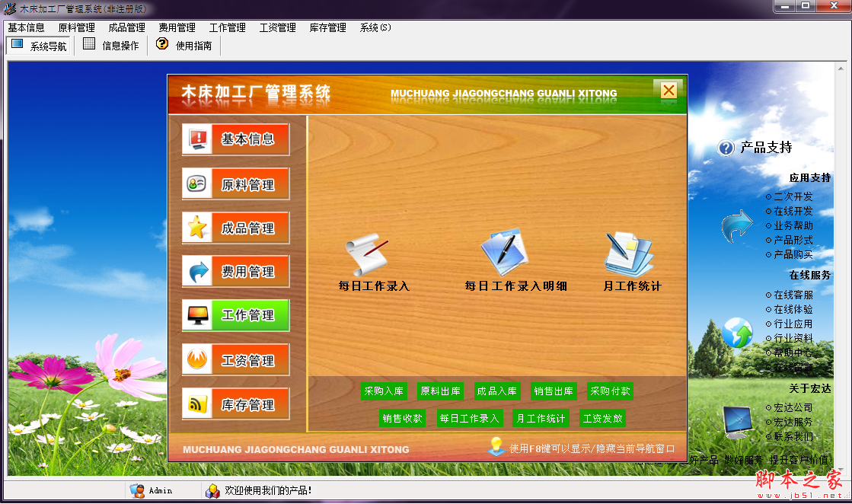Open the 基本信息 menu
The width and height of the screenshot is (852, 504).
(26, 27)
